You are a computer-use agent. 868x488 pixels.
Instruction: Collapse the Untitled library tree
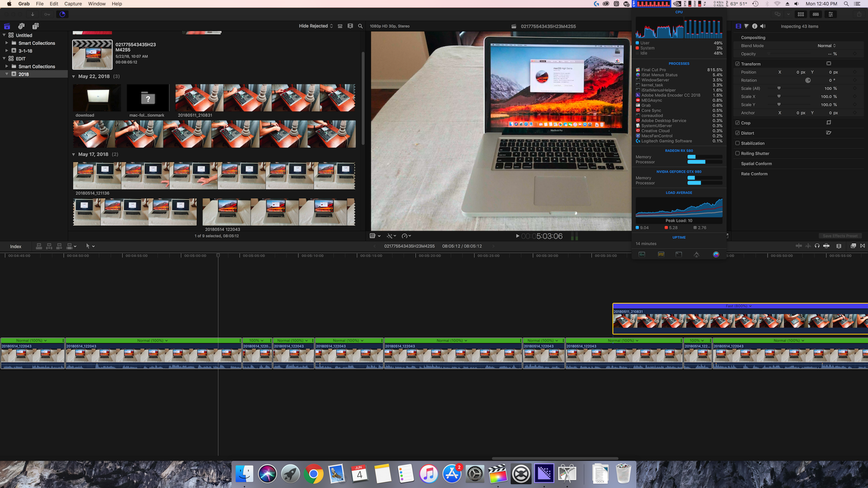click(5, 35)
